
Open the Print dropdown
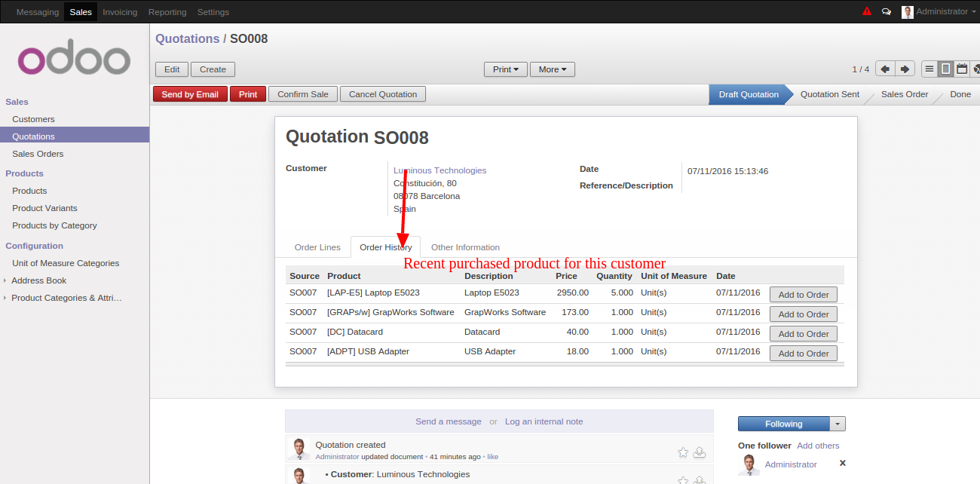[505, 69]
